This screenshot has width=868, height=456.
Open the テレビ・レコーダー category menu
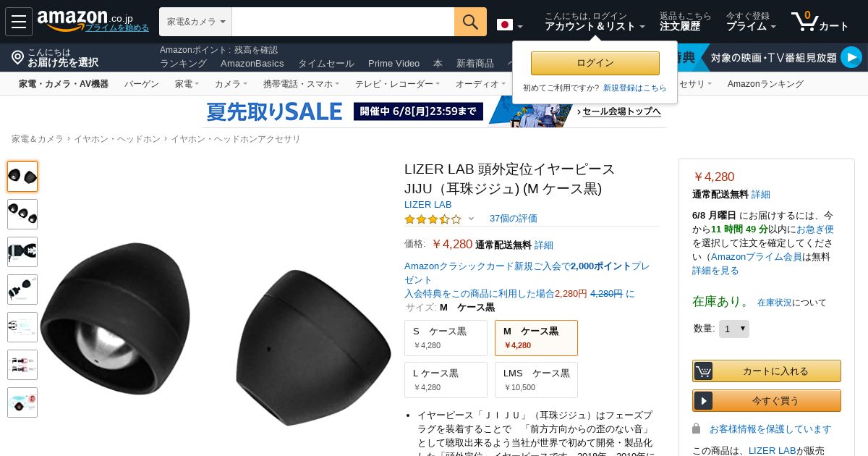pyautogui.click(x=397, y=84)
